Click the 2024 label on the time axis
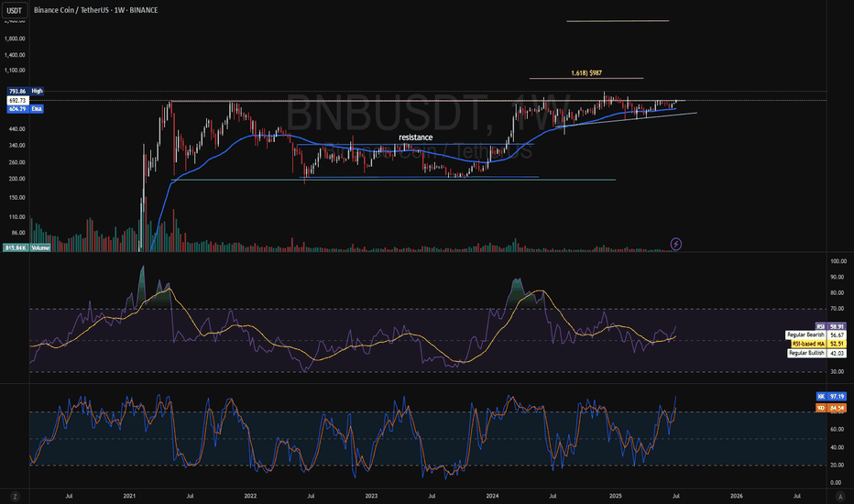The image size is (854, 504). coord(492,496)
